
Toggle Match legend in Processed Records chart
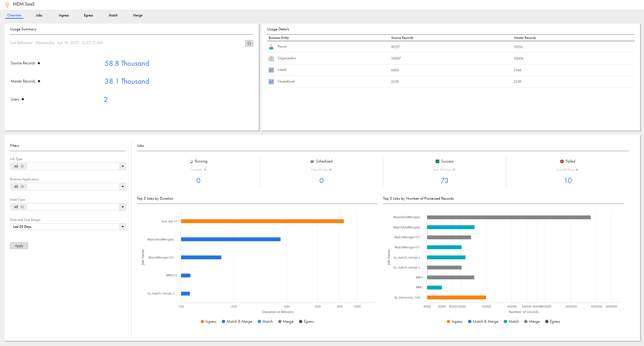point(511,321)
